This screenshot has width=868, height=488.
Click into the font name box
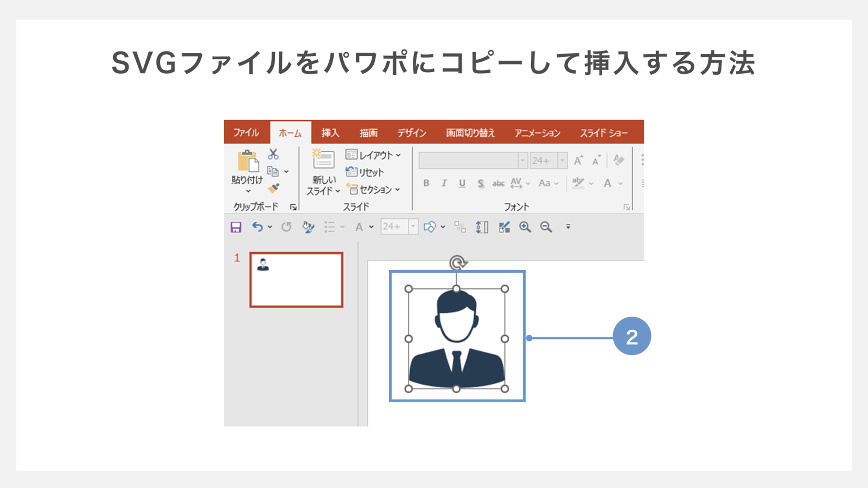click(x=468, y=160)
